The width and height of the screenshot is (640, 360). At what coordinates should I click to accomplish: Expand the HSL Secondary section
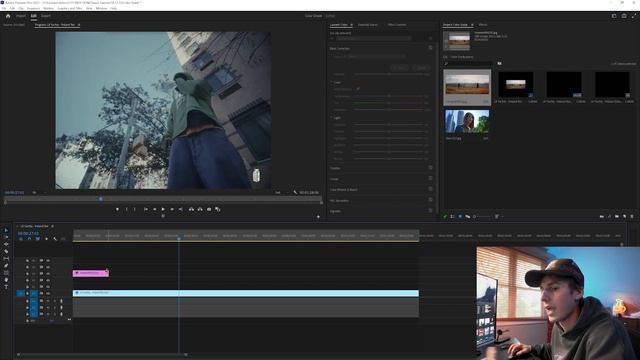point(339,200)
